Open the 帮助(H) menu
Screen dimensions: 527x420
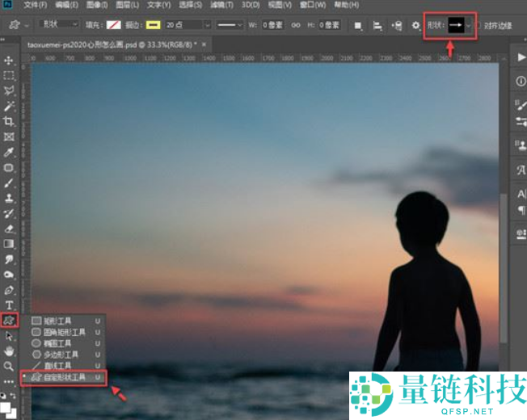(347, 5)
